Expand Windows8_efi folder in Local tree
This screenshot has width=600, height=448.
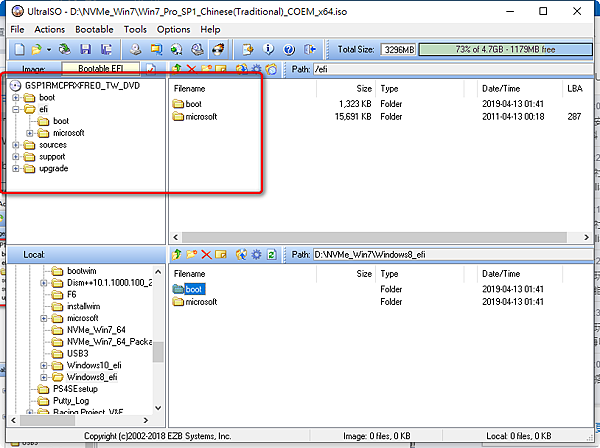click(x=44, y=377)
